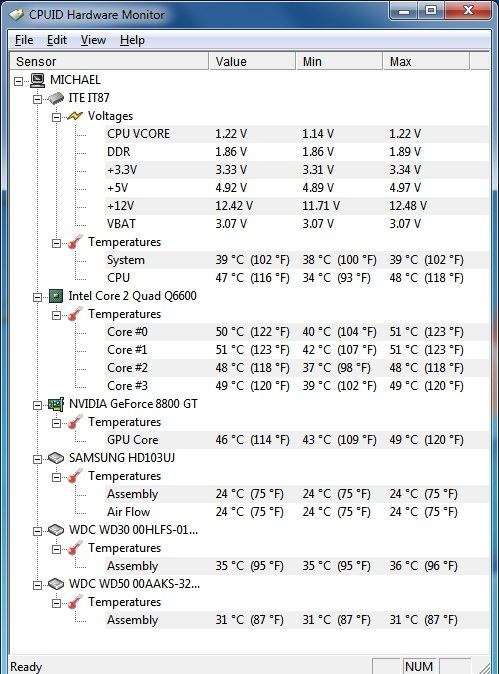Click the Ready status text
Image resolution: width=499 pixels, height=674 pixels.
point(26,667)
